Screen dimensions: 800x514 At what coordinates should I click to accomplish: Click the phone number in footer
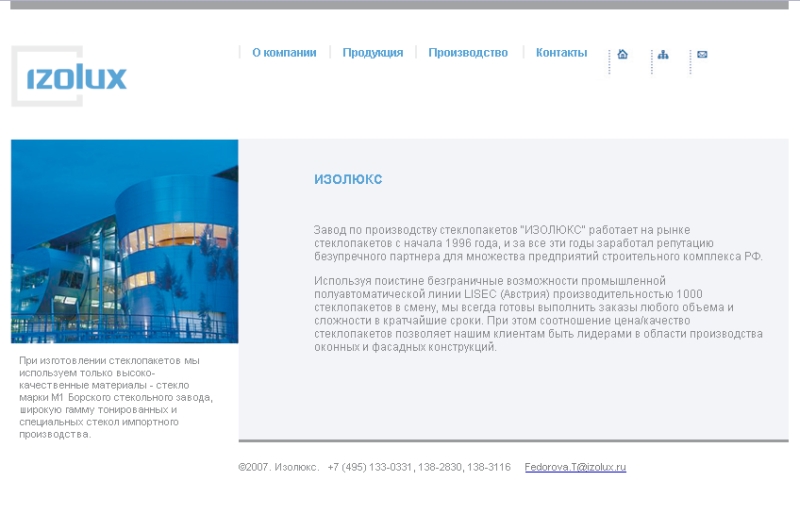coord(418,467)
